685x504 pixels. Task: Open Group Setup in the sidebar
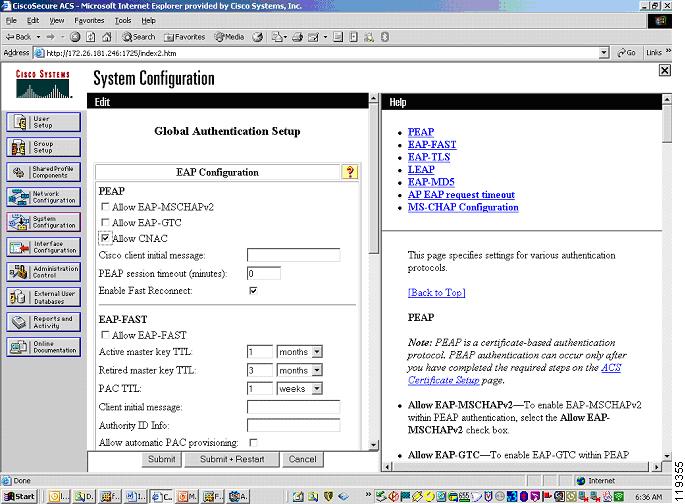pyautogui.click(x=44, y=147)
